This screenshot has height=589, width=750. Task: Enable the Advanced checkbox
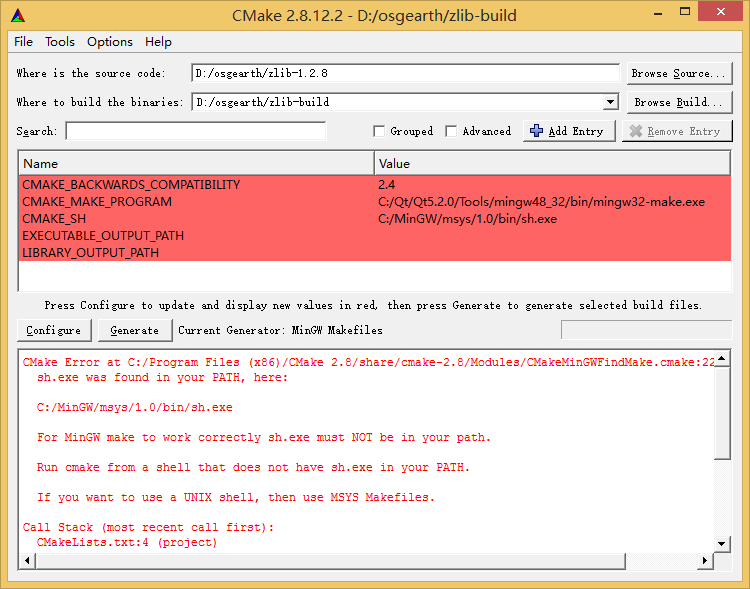pyautogui.click(x=451, y=131)
